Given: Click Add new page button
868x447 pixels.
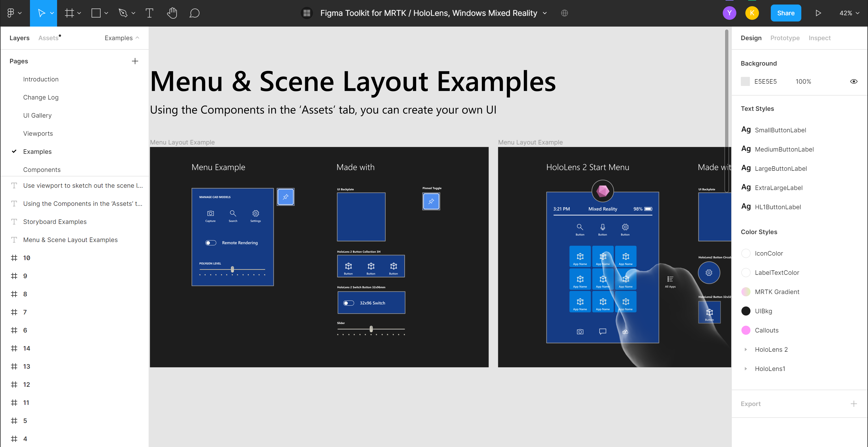Looking at the screenshot, I should coord(135,61).
